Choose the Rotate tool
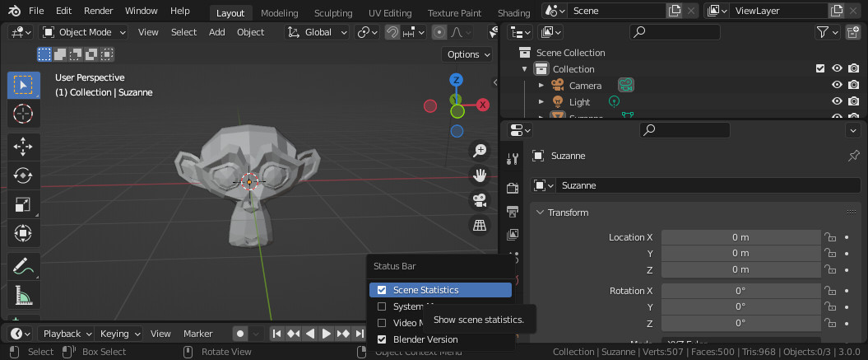The height and width of the screenshot is (360, 868). click(x=23, y=175)
